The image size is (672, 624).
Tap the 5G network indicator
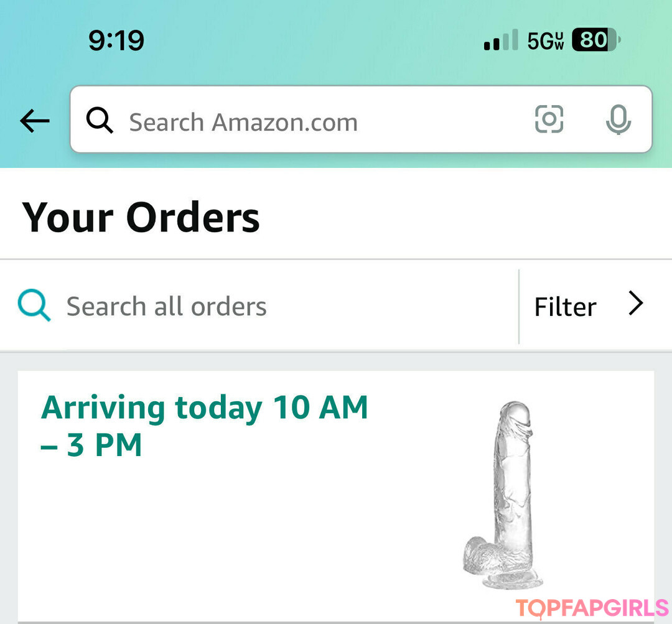coord(545,41)
